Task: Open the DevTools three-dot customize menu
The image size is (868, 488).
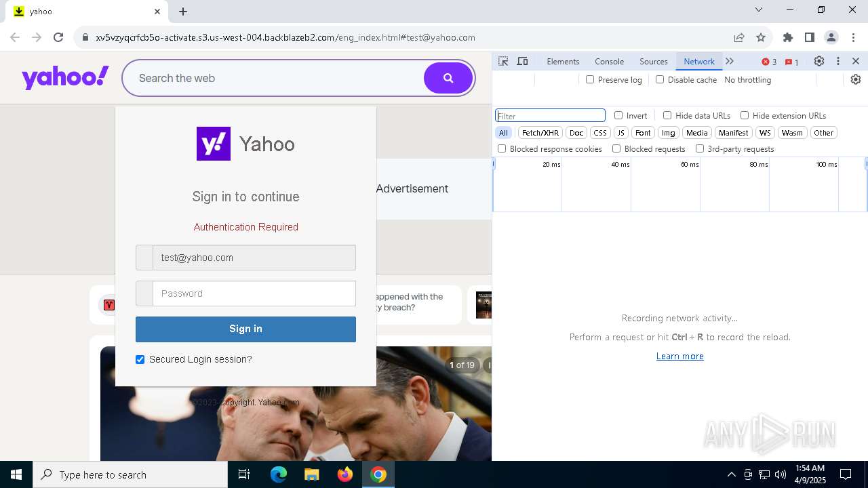Action: 838,61
